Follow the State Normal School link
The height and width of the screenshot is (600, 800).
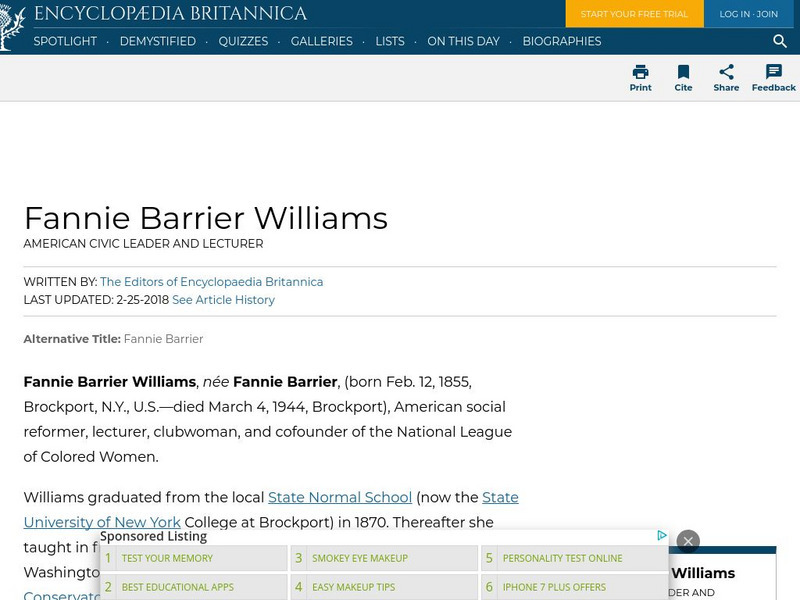339,497
